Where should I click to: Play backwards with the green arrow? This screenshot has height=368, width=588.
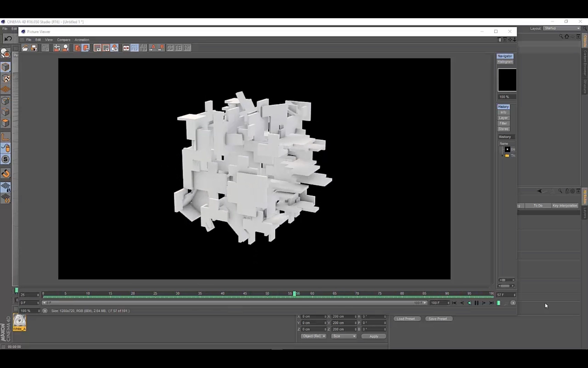click(469, 303)
